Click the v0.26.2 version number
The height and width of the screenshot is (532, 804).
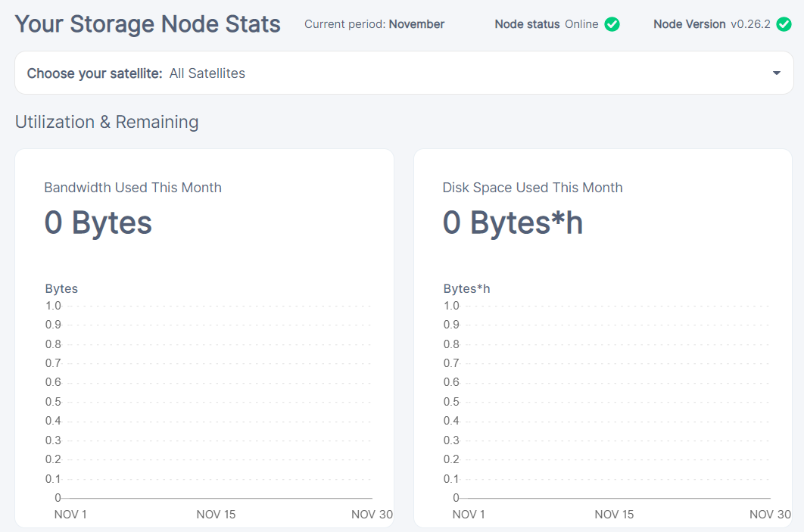[x=750, y=24]
